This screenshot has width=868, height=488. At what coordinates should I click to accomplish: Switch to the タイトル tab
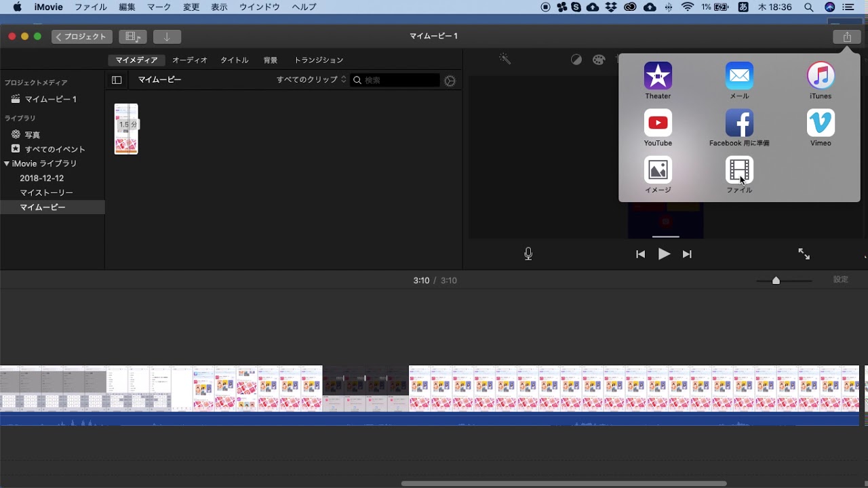click(x=235, y=60)
